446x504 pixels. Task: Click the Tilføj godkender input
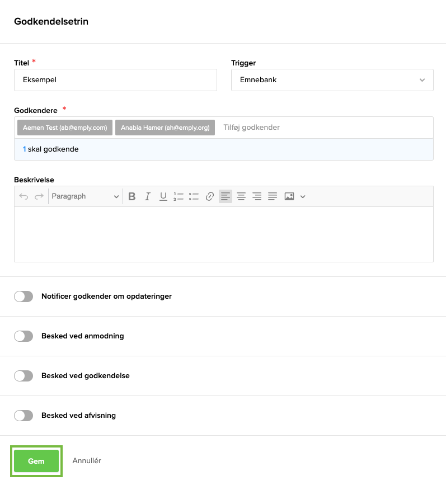coord(325,128)
